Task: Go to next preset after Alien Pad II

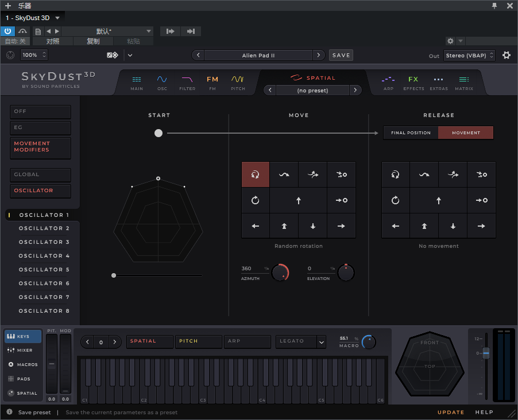Action: (x=319, y=55)
